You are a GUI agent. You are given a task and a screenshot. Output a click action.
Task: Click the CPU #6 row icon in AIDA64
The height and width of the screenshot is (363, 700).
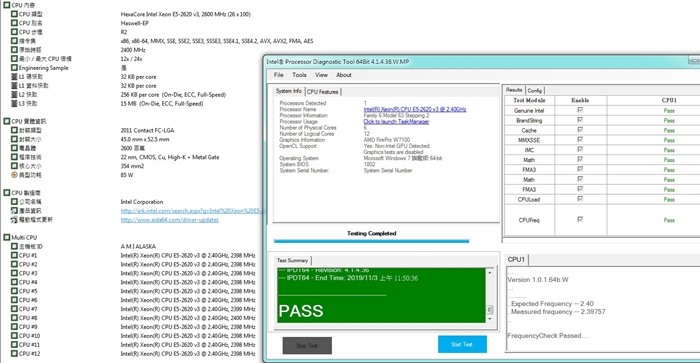pyautogui.click(x=14, y=300)
